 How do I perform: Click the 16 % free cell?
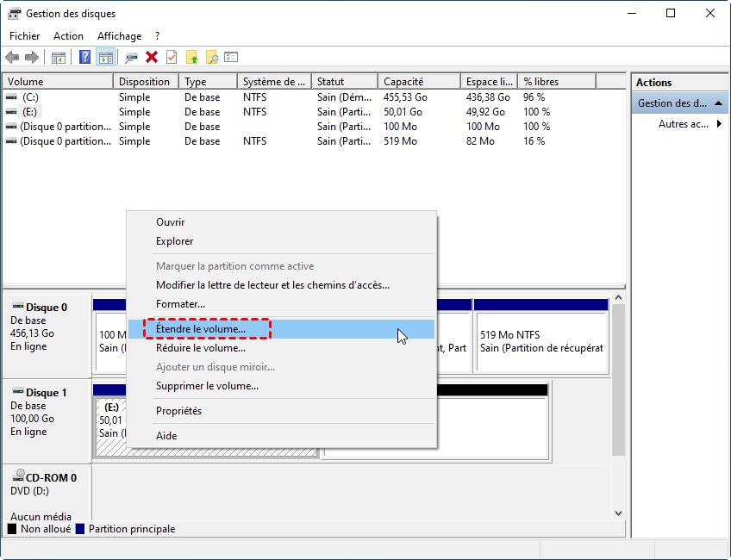click(x=534, y=141)
